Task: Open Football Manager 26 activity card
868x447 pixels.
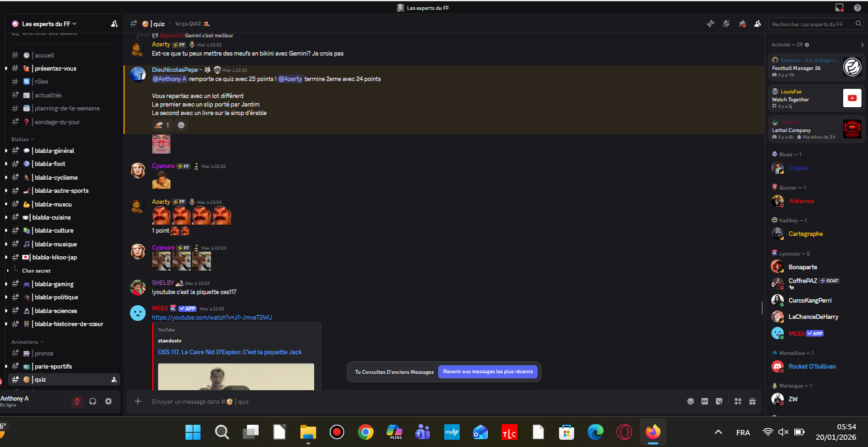Action: coord(816,67)
